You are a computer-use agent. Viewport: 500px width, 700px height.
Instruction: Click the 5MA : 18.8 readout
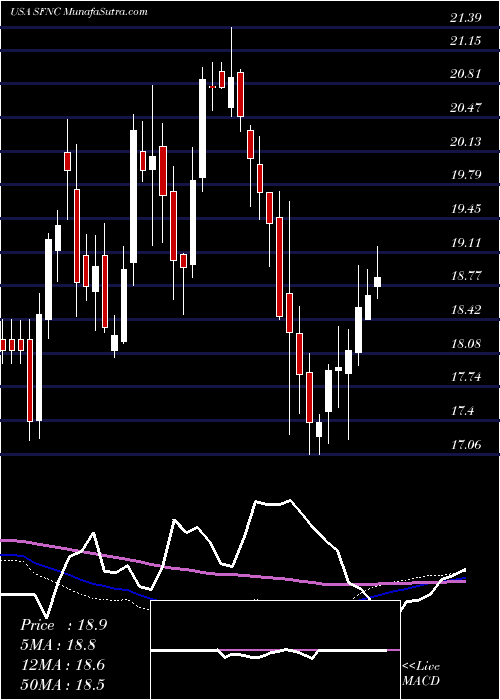pos(58,644)
